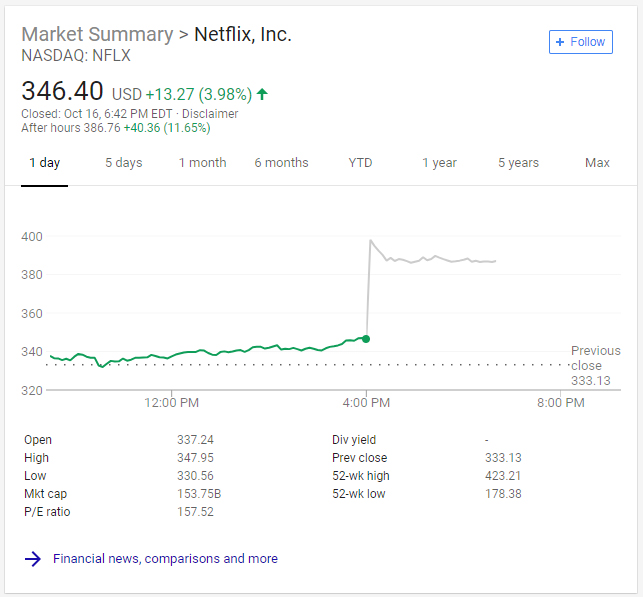Click the blue right arrow icon
Image resolution: width=643 pixels, height=597 pixels.
coord(33,559)
